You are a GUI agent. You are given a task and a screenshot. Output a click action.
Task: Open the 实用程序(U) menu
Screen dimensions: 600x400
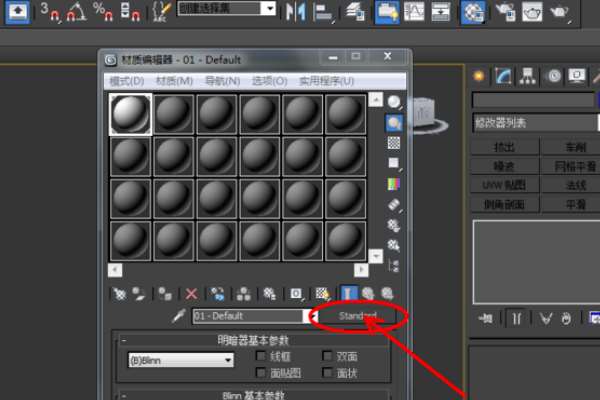click(326, 81)
